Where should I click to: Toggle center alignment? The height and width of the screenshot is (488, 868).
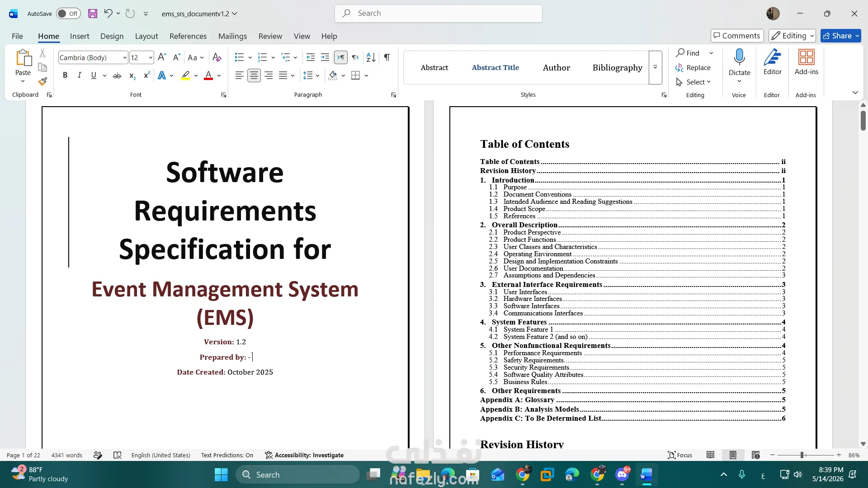(x=254, y=75)
